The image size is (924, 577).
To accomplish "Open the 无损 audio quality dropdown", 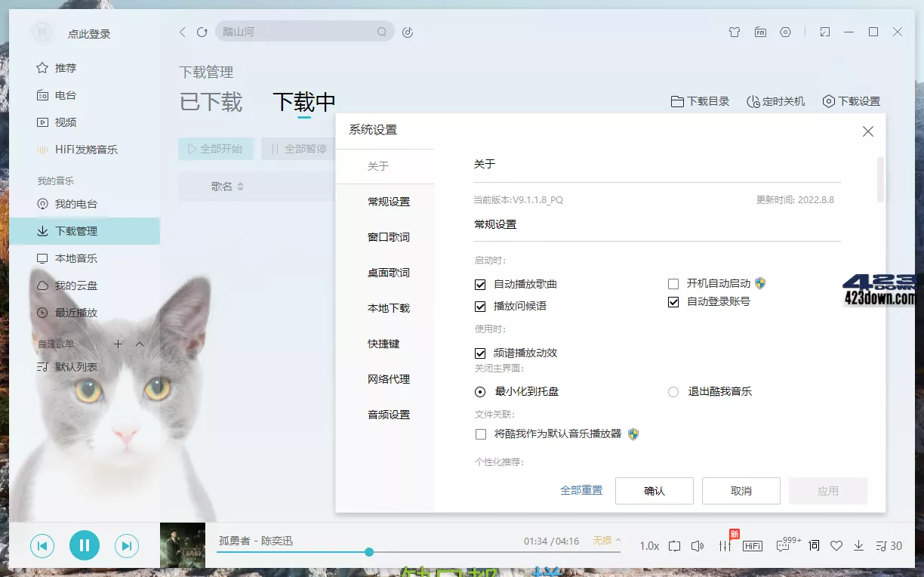I will click(x=603, y=540).
